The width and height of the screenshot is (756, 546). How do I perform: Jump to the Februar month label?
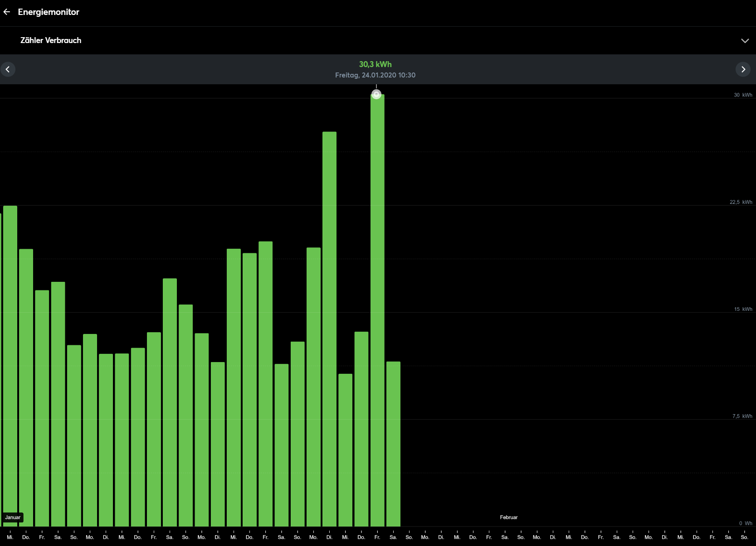[509, 517]
